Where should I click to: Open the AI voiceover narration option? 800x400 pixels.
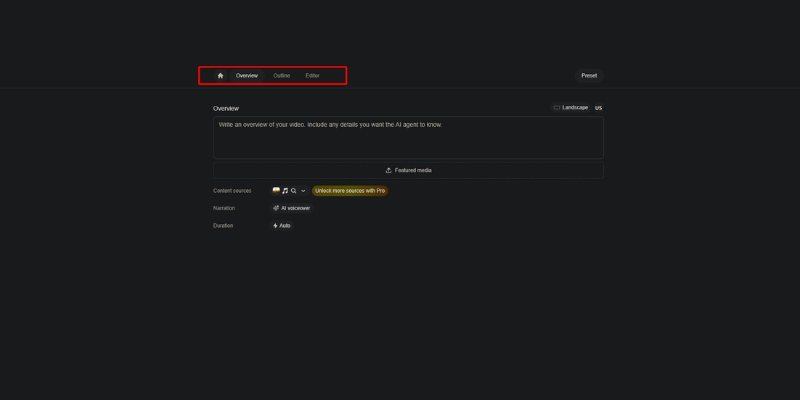tap(291, 208)
